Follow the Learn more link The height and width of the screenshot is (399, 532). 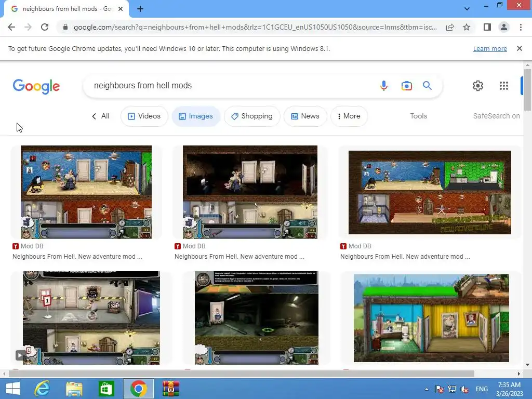pos(490,48)
